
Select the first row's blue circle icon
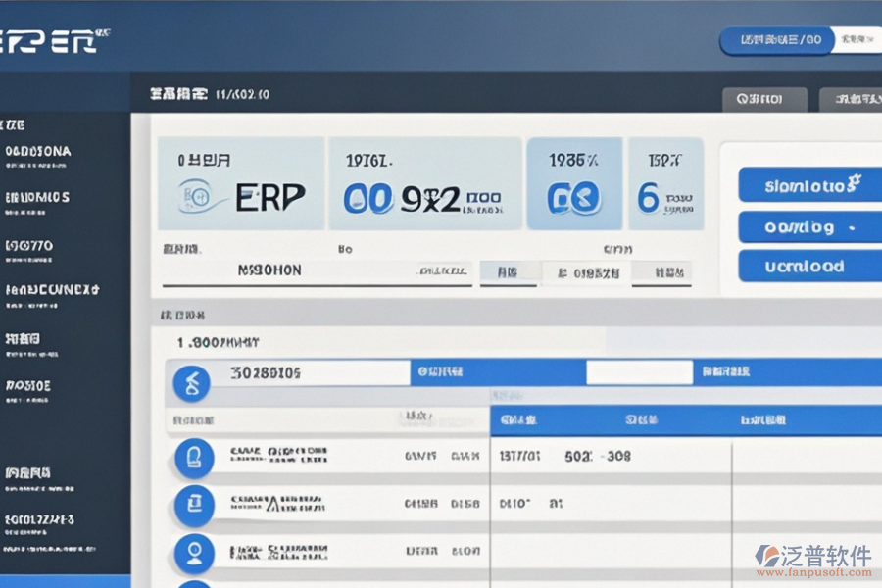click(193, 457)
